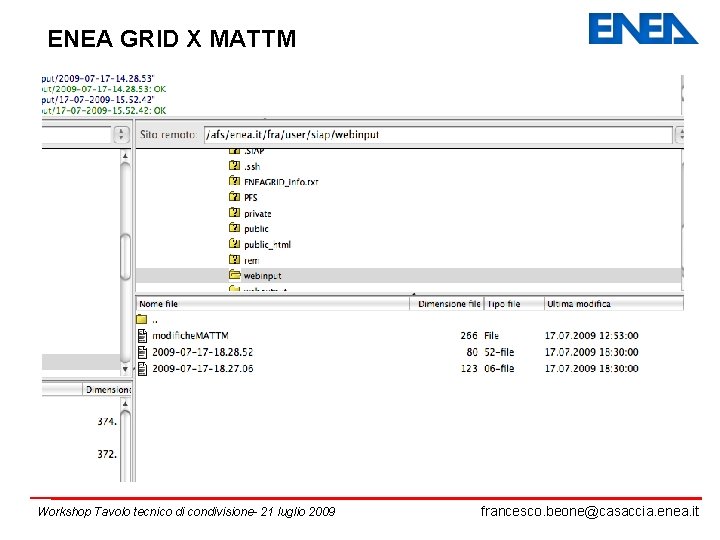Select the public_html directory
The height and width of the screenshot is (540, 720).
tap(267, 245)
